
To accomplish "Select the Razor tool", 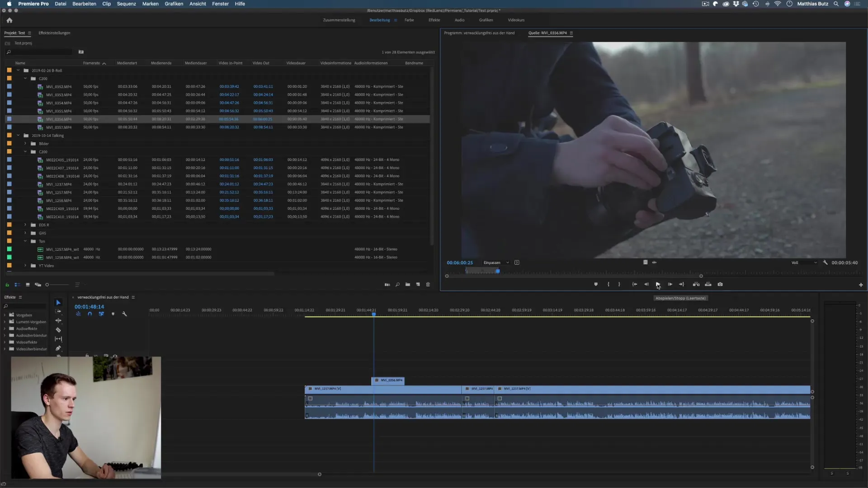I will (x=58, y=330).
